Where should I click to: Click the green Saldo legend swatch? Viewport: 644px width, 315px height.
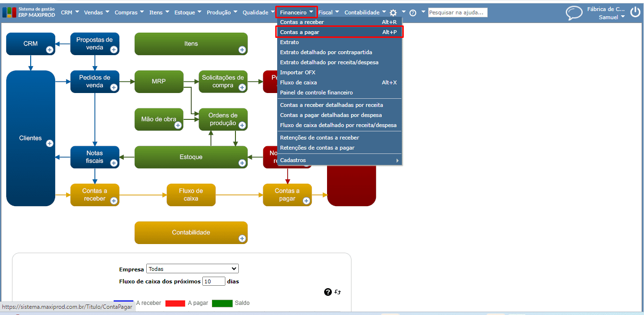pyautogui.click(x=222, y=303)
